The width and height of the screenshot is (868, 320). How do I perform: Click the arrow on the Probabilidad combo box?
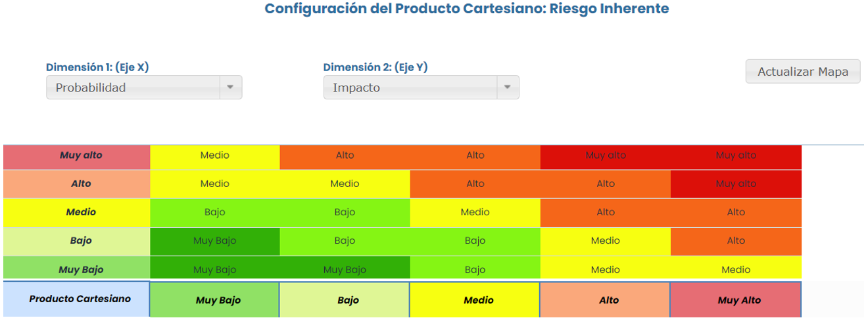(230, 88)
